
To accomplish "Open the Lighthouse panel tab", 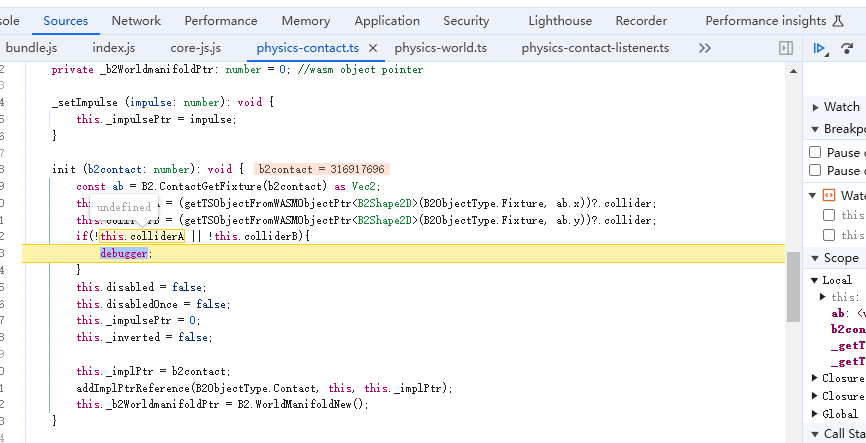I will (x=560, y=20).
